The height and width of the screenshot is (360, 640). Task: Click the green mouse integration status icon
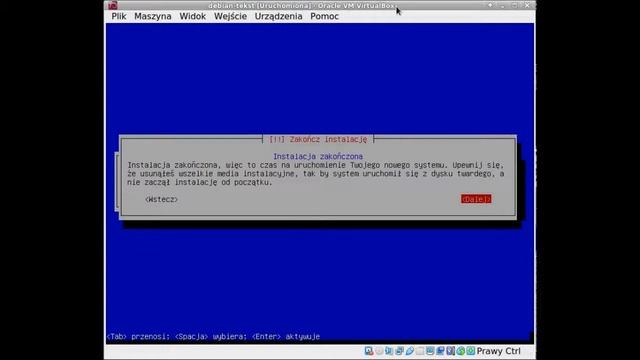tap(460, 351)
